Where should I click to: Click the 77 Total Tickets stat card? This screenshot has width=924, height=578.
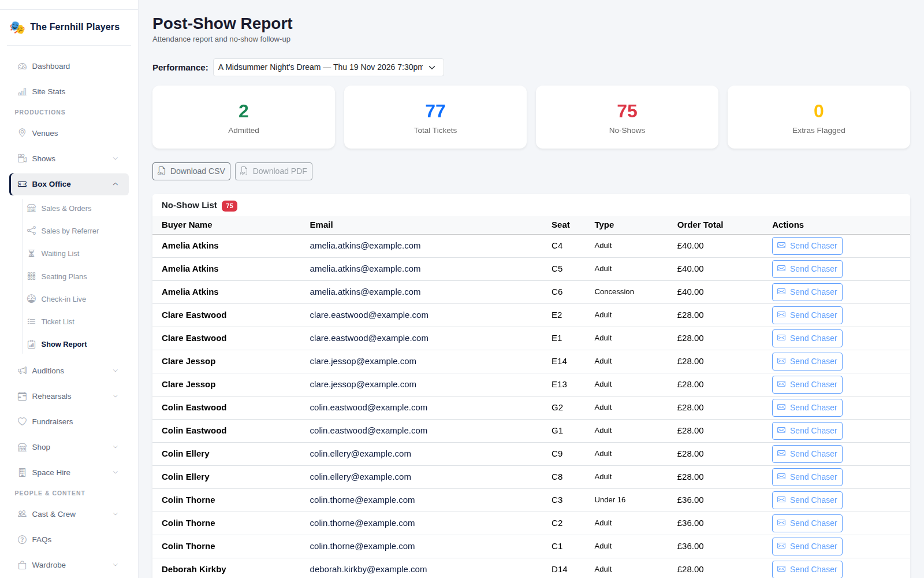[435, 117]
